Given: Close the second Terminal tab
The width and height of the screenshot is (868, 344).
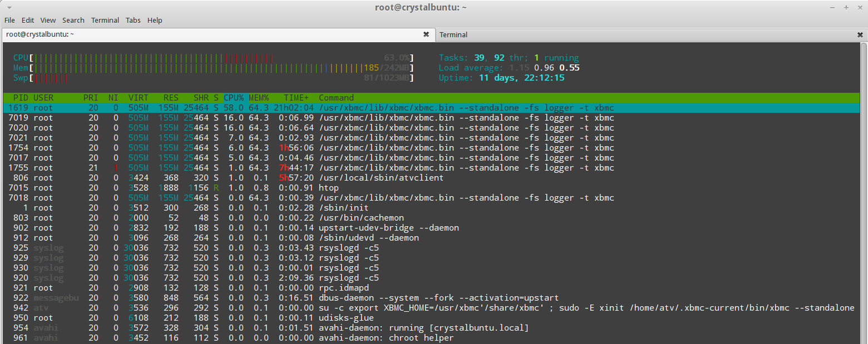Looking at the screenshot, I should point(860,34).
